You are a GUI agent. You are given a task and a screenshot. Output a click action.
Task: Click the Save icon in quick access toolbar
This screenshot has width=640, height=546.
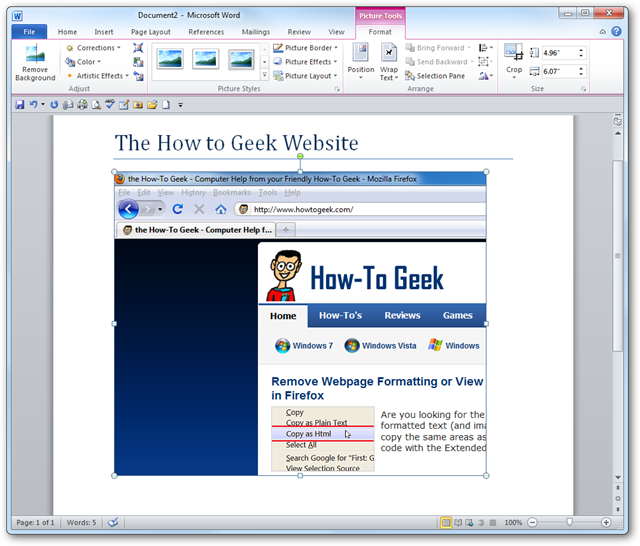tap(20, 105)
